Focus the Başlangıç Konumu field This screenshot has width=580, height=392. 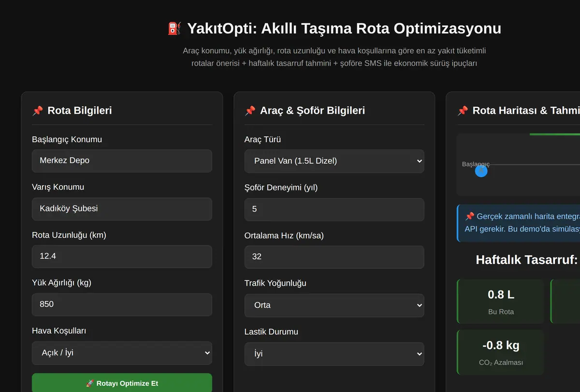(122, 161)
